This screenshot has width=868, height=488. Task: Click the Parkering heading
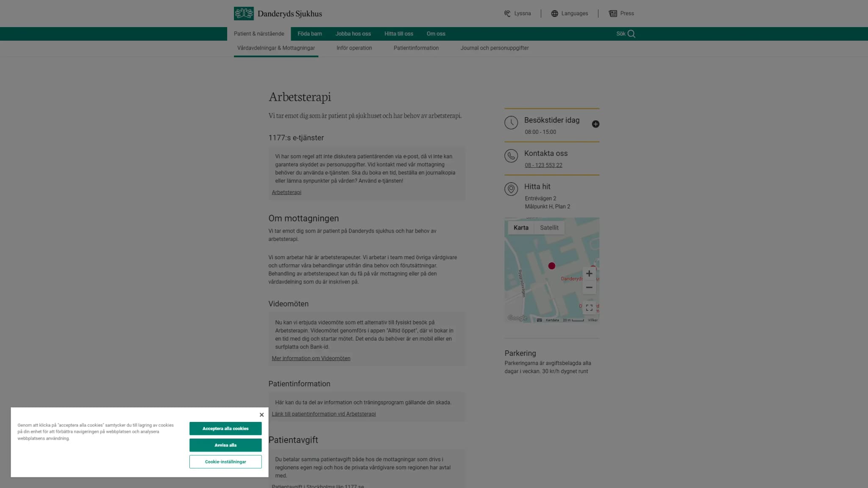tap(520, 353)
